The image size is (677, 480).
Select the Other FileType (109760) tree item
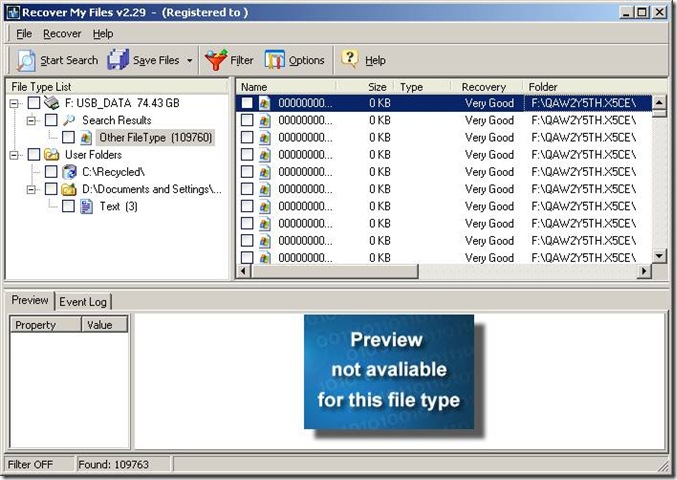click(155, 138)
